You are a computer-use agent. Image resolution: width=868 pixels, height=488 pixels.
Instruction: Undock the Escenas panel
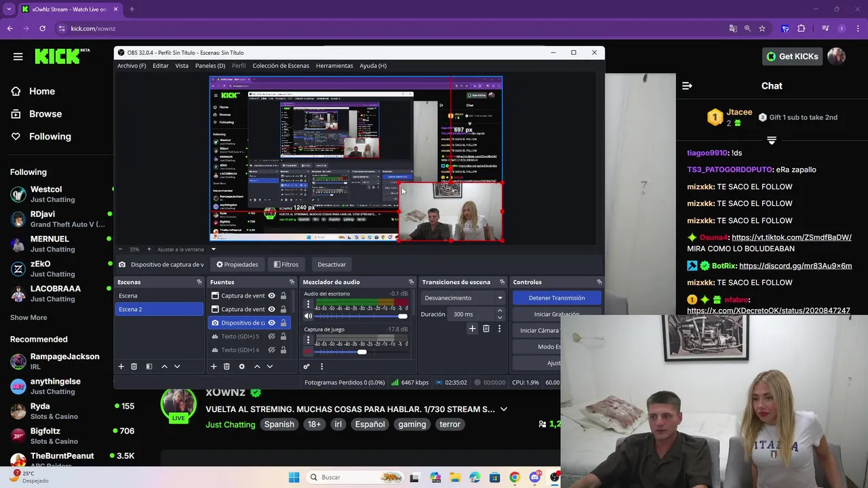[199, 282]
